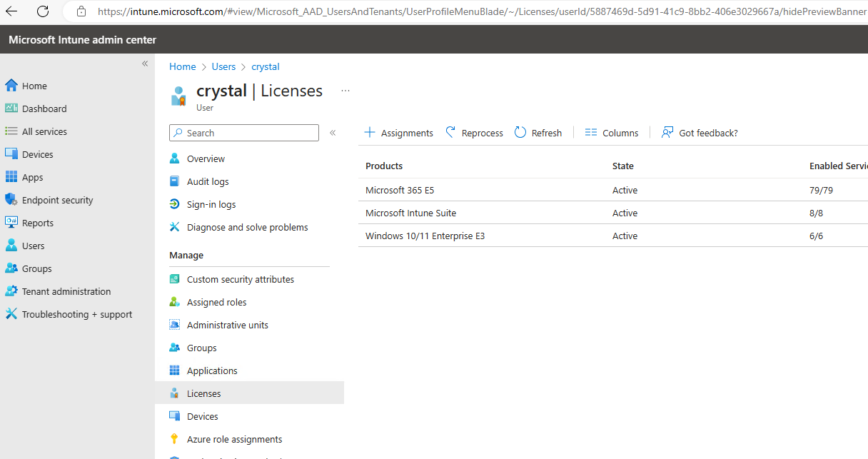Open Reports in left navigation
868x459 pixels.
38,223
